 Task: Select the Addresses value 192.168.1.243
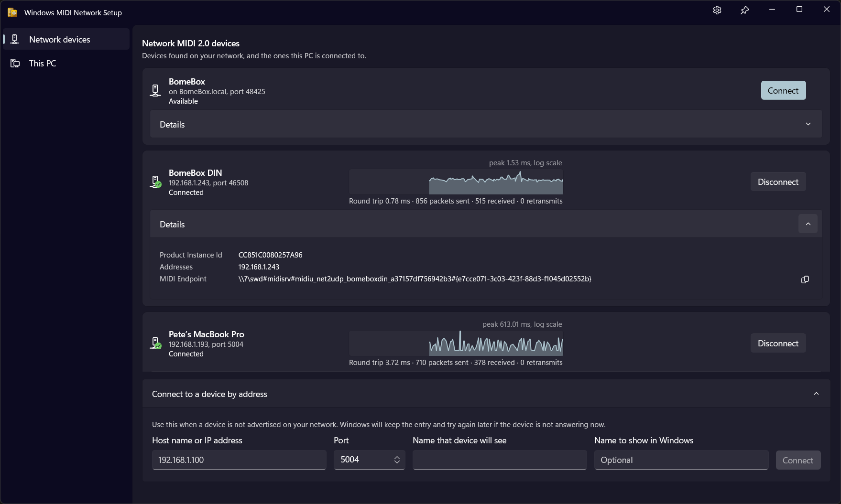click(x=259, y=267)
